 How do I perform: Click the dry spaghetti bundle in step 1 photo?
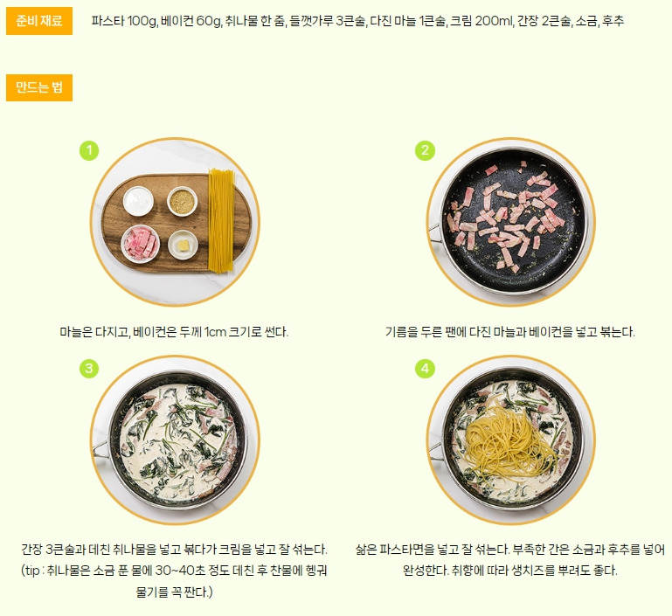tap(221, 220)
